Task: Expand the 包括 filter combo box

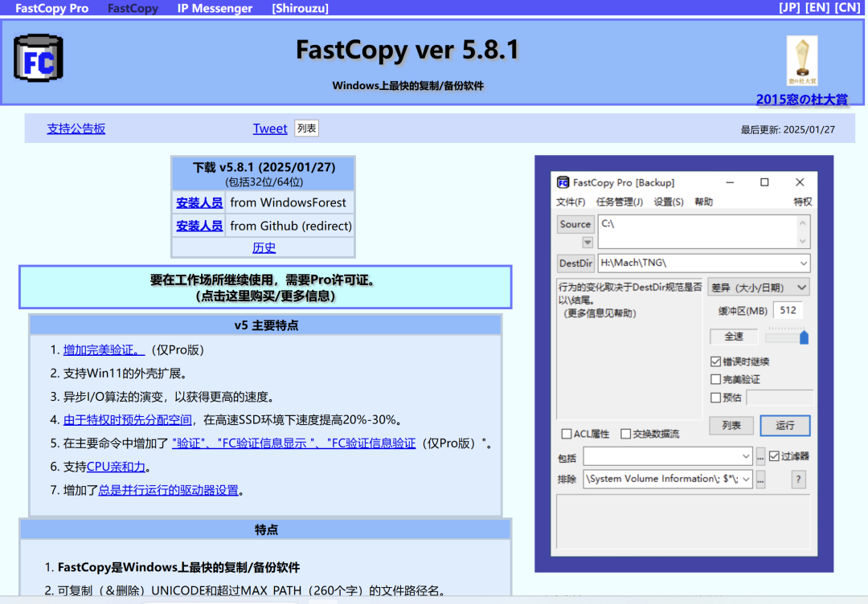Action: 746,456
